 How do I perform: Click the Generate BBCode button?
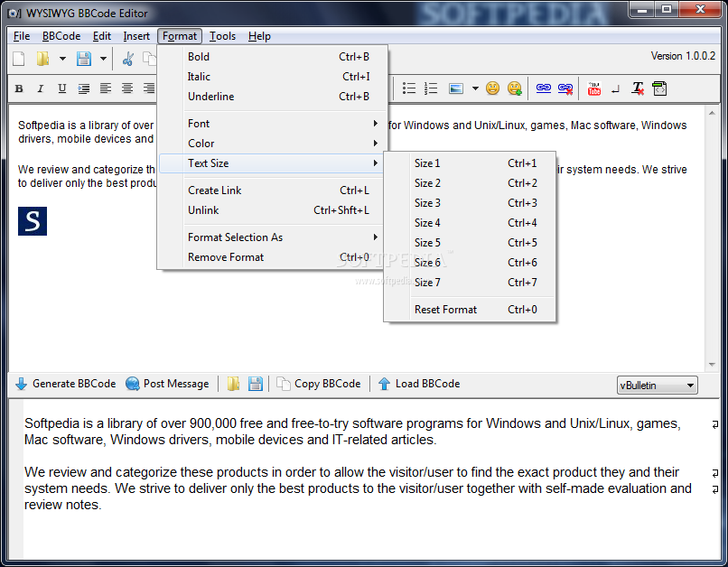pos(65,384)
